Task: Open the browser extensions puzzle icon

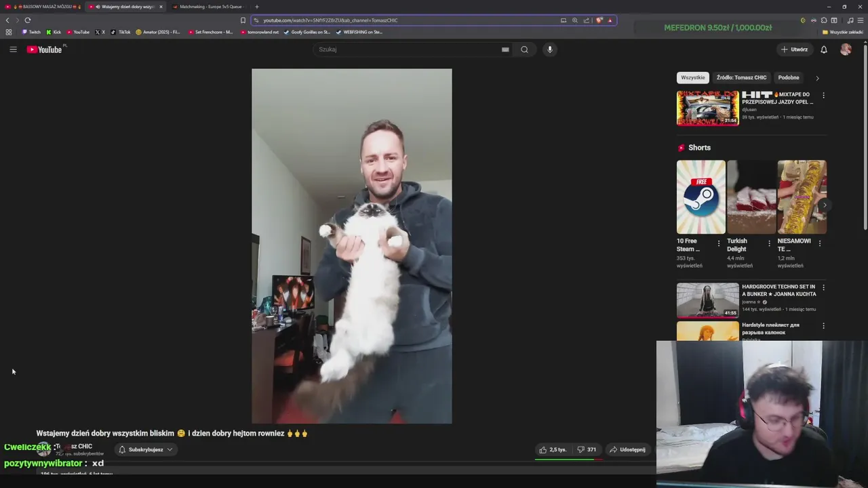Action: [824, 20]
